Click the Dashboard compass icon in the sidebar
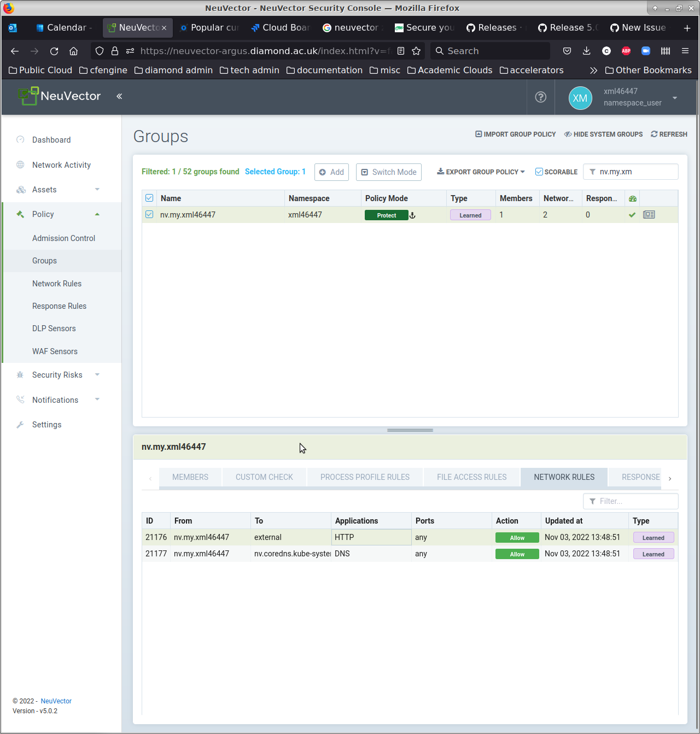Viewport: 700px width, 734px height. pos(20,139)
